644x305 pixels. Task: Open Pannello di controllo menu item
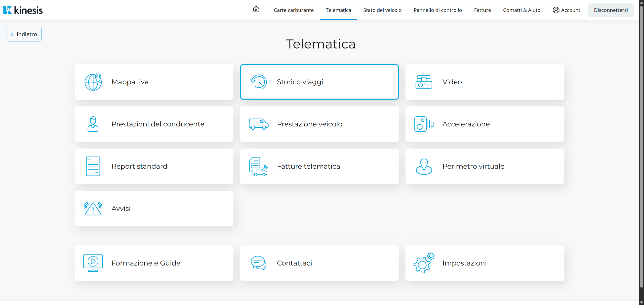pyautogui.click(x=438, y=10)
